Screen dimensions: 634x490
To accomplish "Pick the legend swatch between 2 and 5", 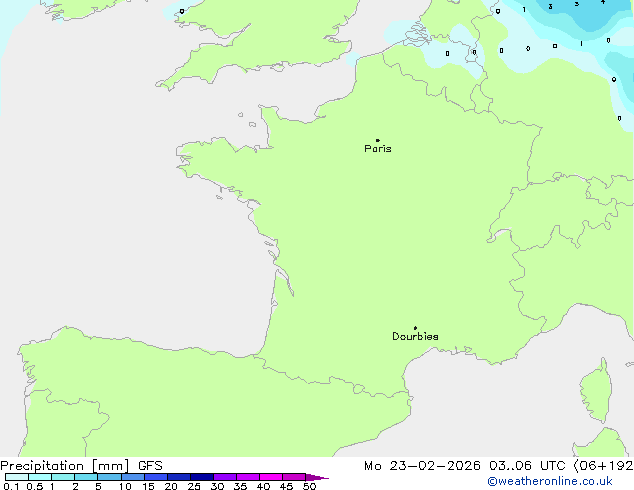I will 86,478.
